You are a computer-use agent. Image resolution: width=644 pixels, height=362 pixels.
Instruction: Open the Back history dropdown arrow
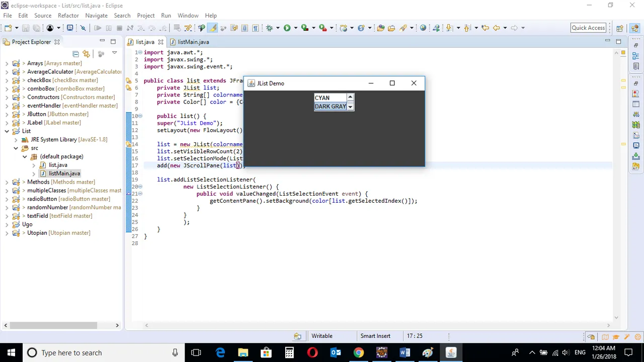click(505, 28)
